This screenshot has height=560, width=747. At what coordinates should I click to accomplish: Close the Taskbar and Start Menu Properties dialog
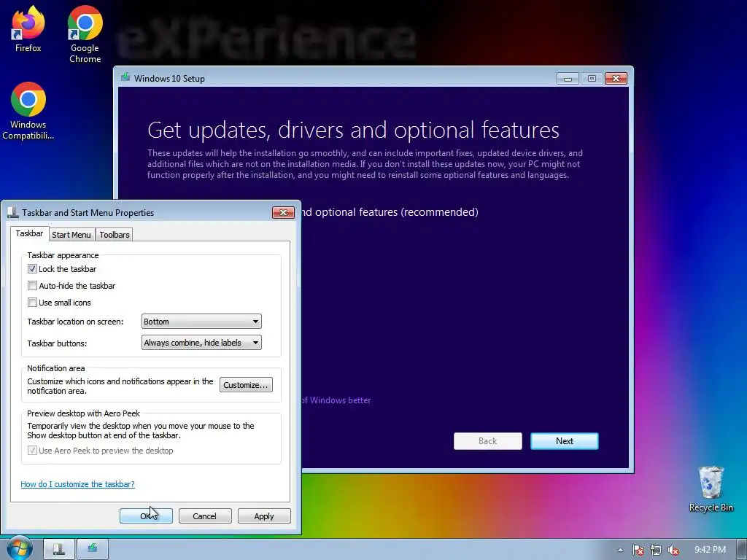[283, 212]
